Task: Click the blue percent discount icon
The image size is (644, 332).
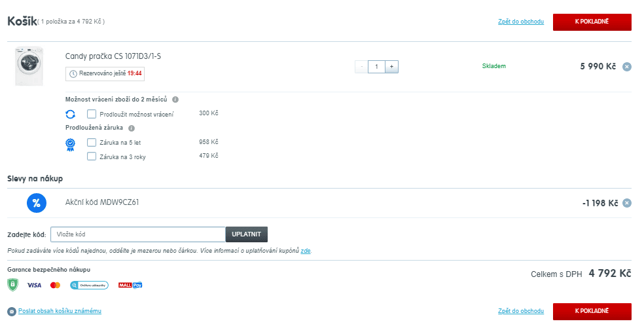Action: (37, 203)
